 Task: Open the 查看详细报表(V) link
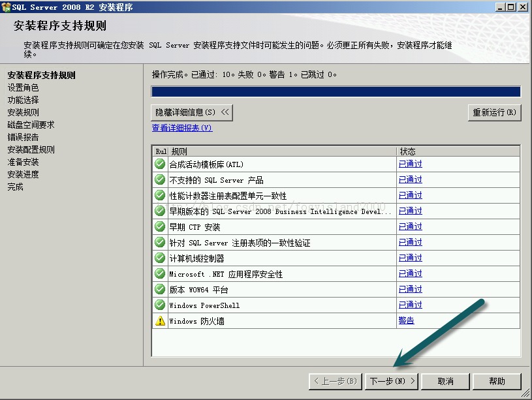coord(182,128)
